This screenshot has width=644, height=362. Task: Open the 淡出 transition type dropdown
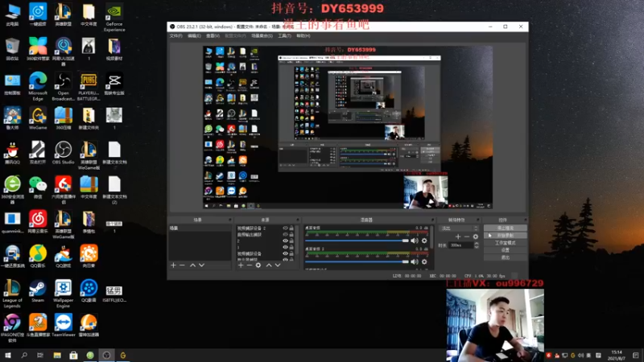pos(459,228)
